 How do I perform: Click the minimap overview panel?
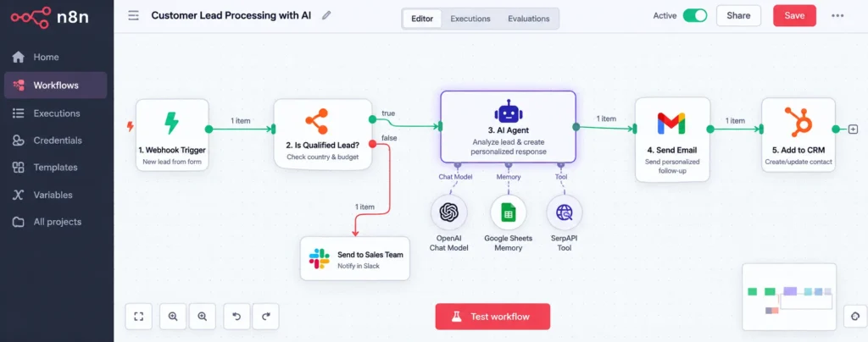[x=789, y=297]
